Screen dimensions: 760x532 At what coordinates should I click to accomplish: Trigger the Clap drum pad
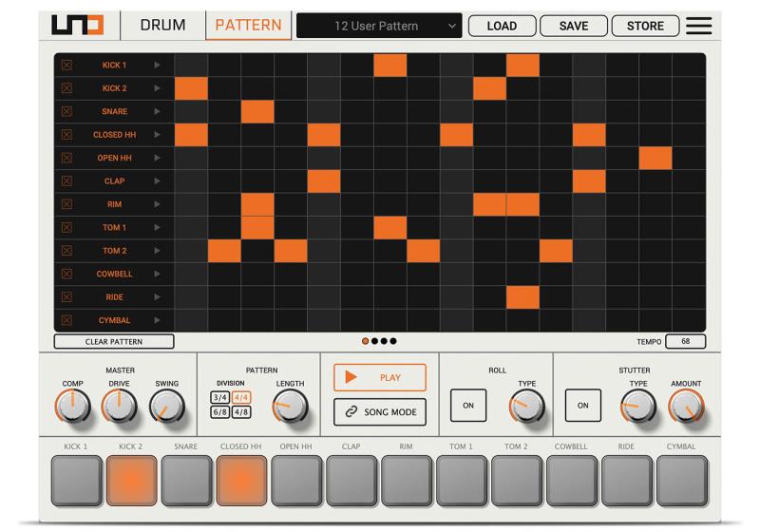click(351, 481)
